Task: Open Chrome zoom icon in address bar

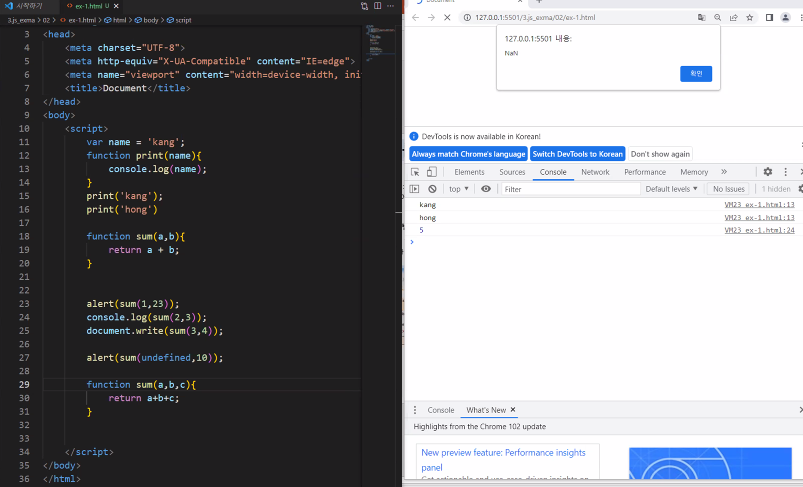Action: (x=717, y=17)
